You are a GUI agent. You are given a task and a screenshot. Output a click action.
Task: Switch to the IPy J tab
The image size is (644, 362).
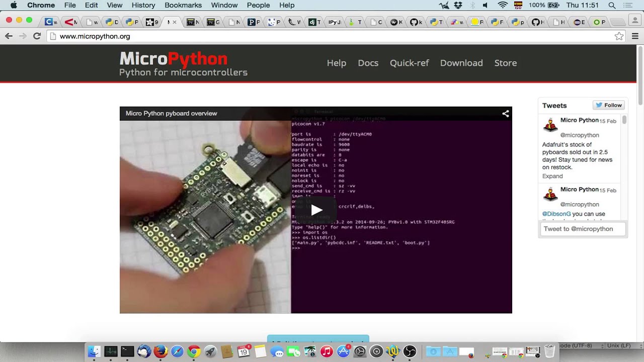click(334, 22)
